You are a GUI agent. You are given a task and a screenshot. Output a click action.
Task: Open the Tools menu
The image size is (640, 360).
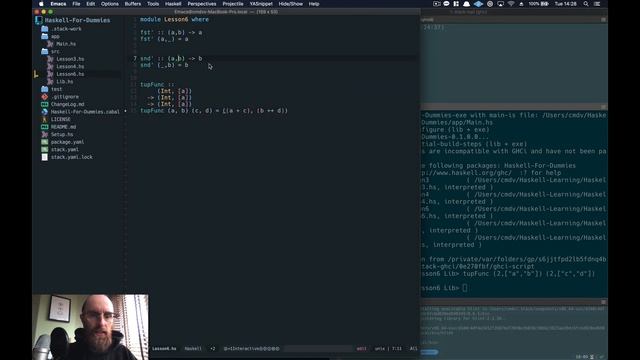pos(153,4)
